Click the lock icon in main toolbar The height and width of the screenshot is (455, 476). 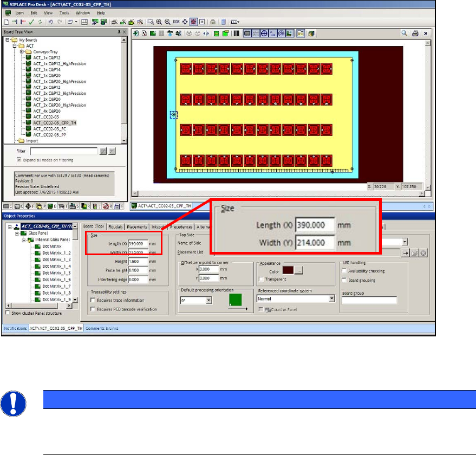(x=213, y=22)
